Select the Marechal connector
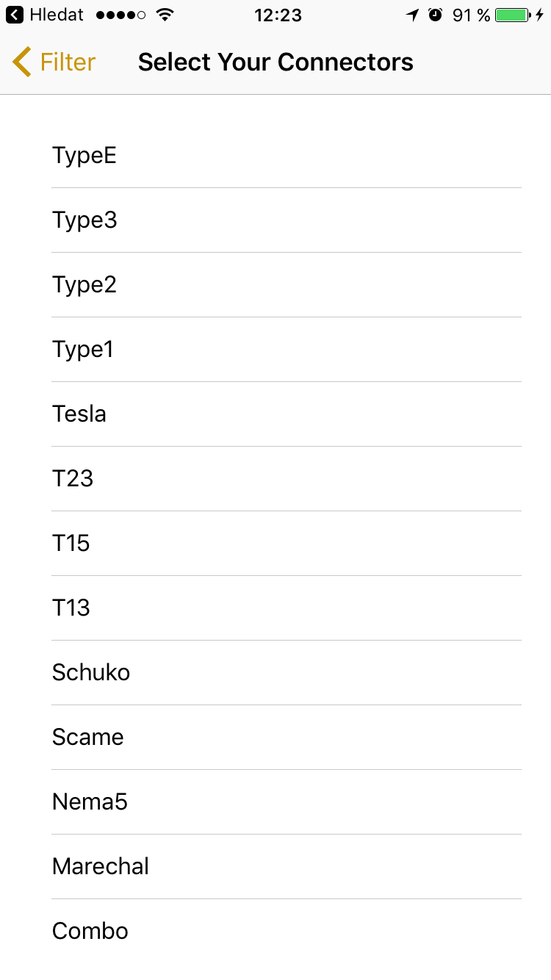Viewport: 551px width, 980px height. (287, 867)
